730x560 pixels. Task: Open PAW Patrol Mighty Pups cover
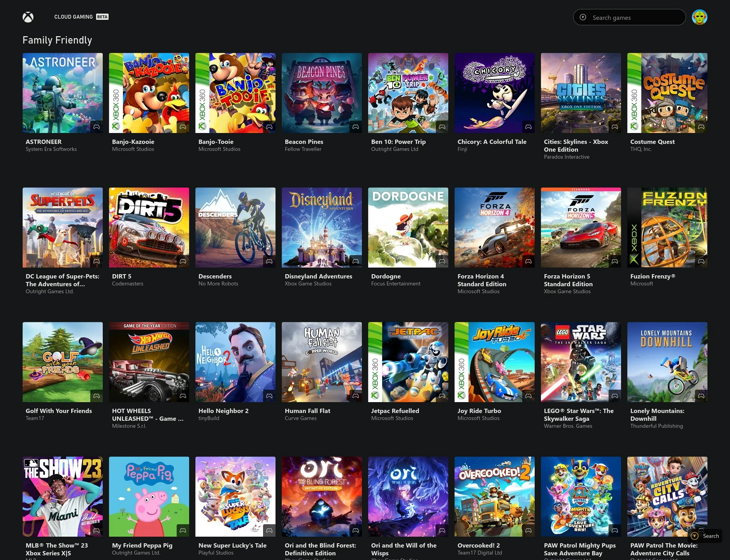(581, 497)
